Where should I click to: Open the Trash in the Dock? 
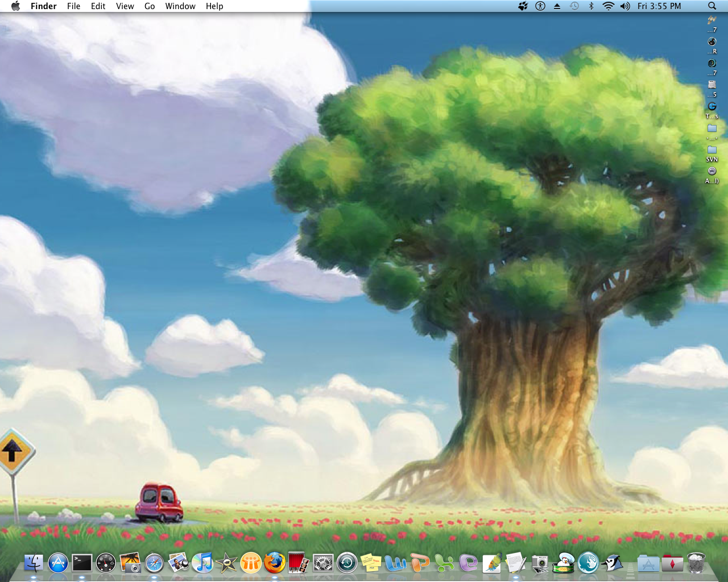(696, 563)
